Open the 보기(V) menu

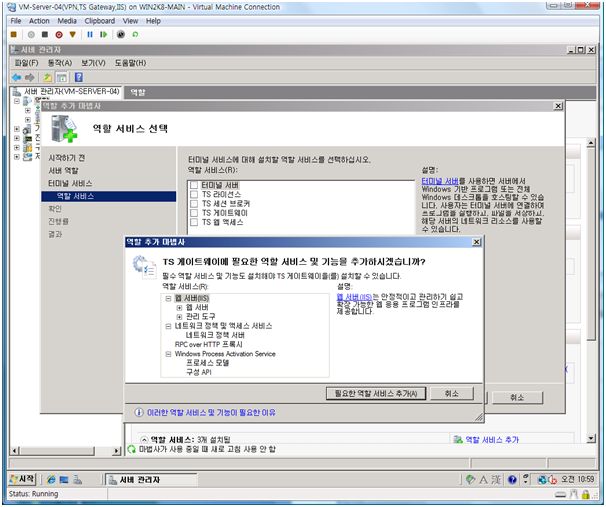click(x=93, y=63)
